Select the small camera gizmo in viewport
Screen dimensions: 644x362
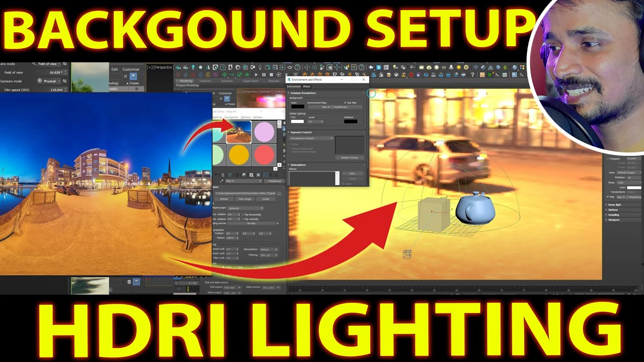[407, 254]
